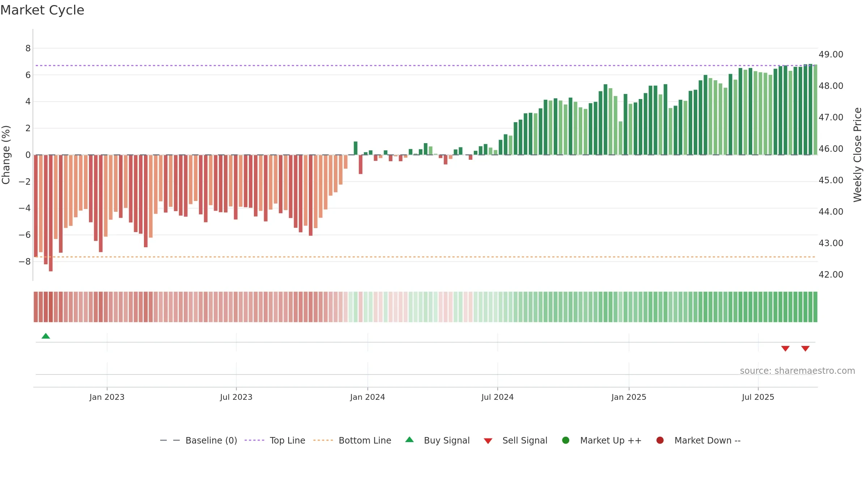868x488 pixels.
Task: Click the green Buy Signal triangle marker on the chart
Action: (46, 336)
